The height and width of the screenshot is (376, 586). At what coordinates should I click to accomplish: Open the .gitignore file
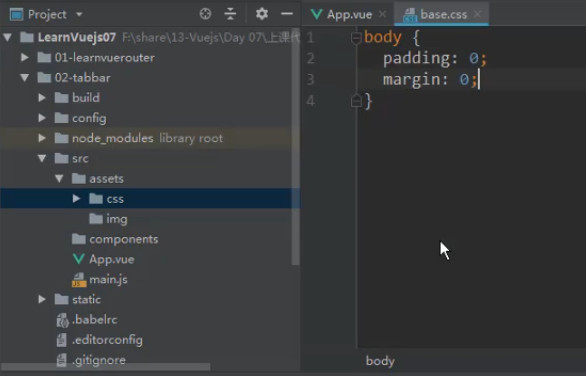click(99, 360)
